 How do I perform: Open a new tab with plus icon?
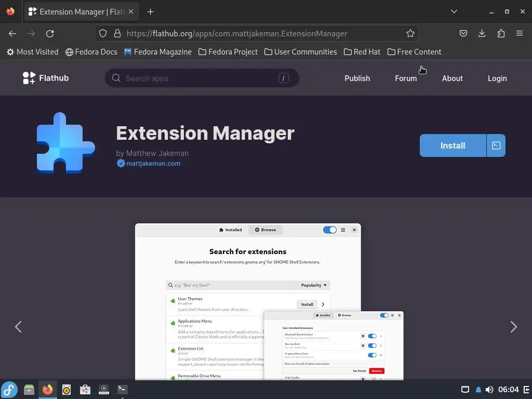pos(151,12)
